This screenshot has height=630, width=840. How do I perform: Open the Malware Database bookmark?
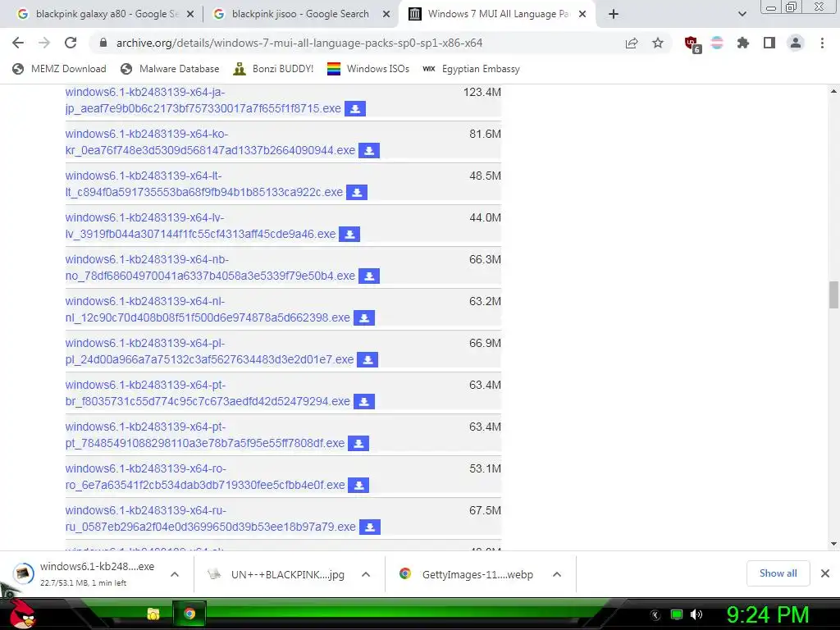[170, 69]
